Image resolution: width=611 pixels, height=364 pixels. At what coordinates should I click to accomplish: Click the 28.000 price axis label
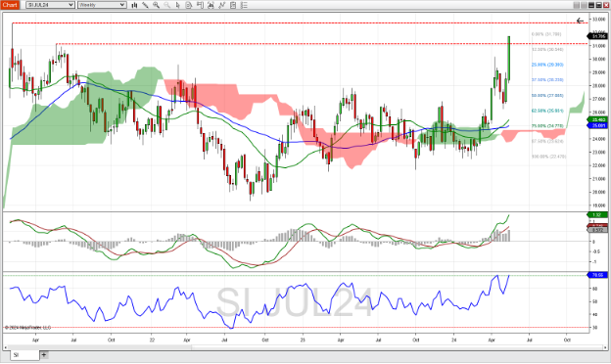pos(599,86)
